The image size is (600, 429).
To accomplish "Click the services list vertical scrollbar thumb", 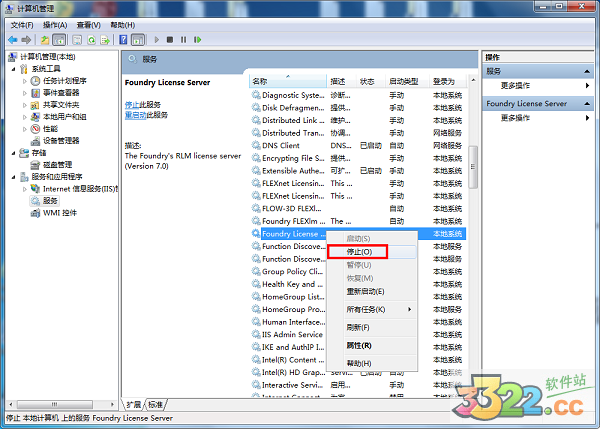I will [473, 167].
